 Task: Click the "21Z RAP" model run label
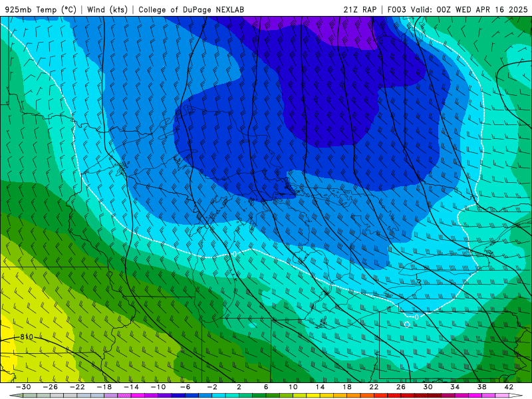coord(360,9)
